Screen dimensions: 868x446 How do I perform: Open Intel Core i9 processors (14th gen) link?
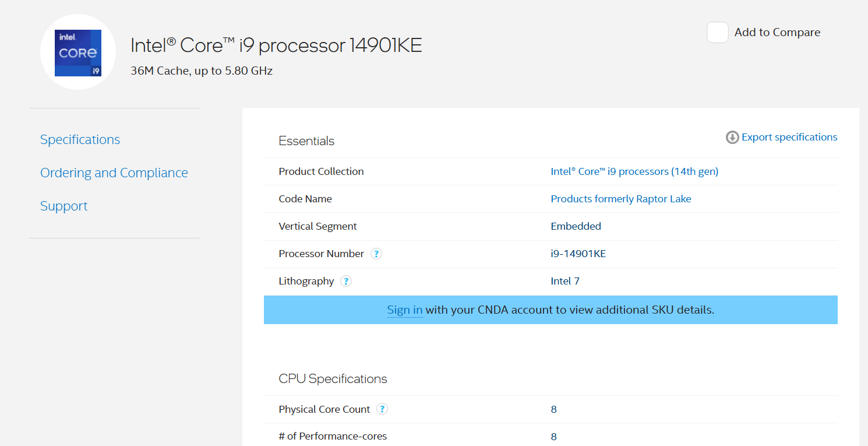coord(634,171)
